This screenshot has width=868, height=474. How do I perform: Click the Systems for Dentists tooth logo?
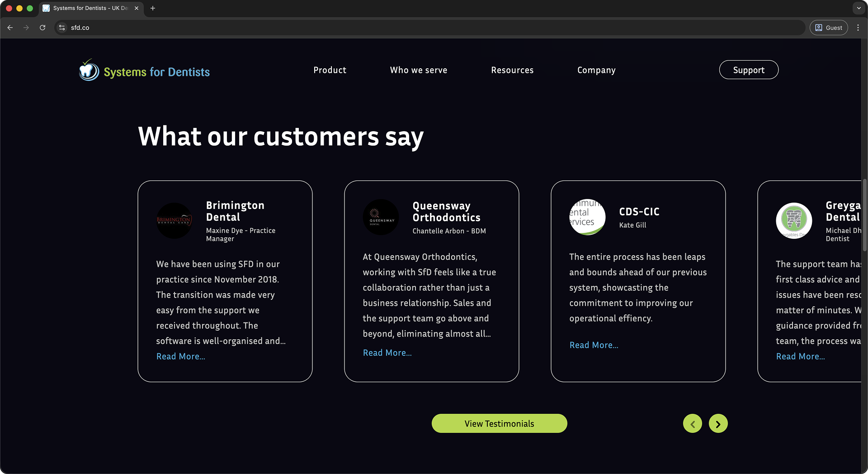[x=89, y=71]
